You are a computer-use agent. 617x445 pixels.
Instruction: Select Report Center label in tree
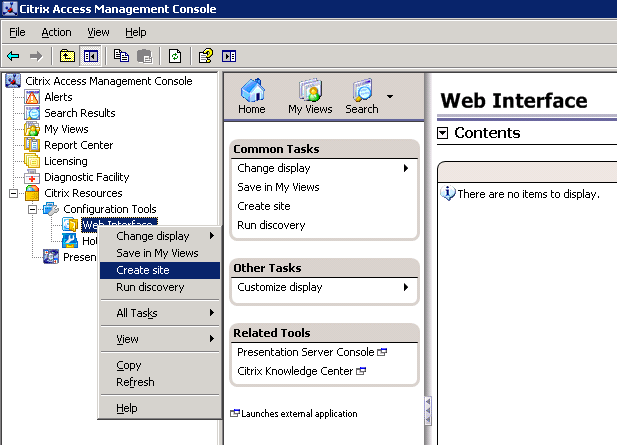click(78, 145)
